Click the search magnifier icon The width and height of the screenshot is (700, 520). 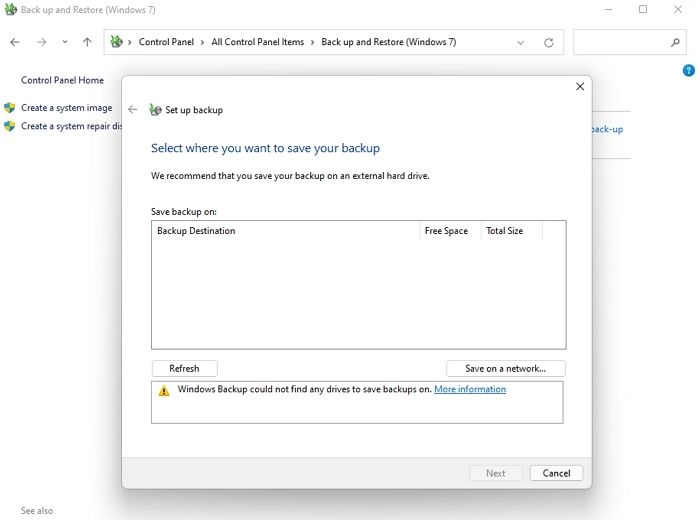[675, 42]
